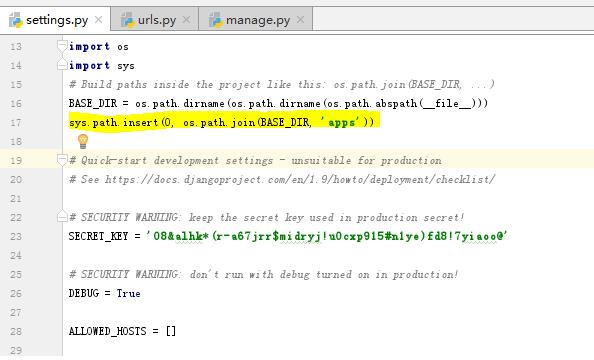Close the manage.py tab
The image size is (594, 360).
300,20
